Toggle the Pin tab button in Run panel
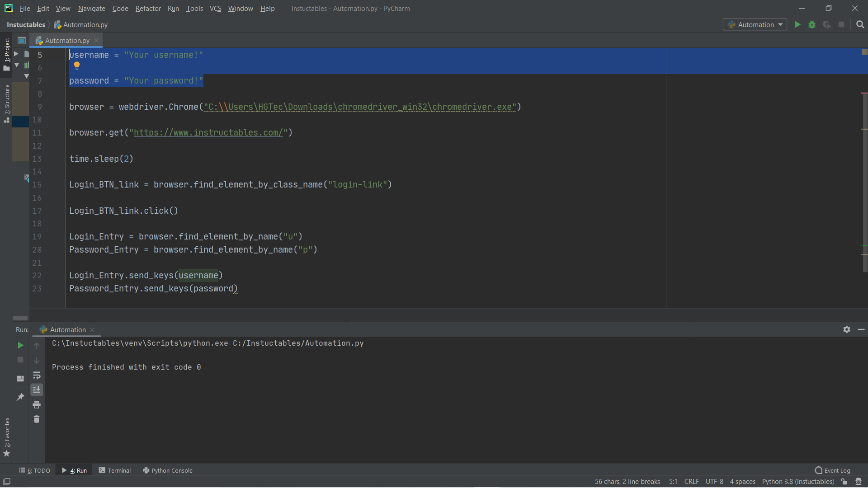Screen dimensions: 868x488 pyautogui.click(x=20, y=397)
